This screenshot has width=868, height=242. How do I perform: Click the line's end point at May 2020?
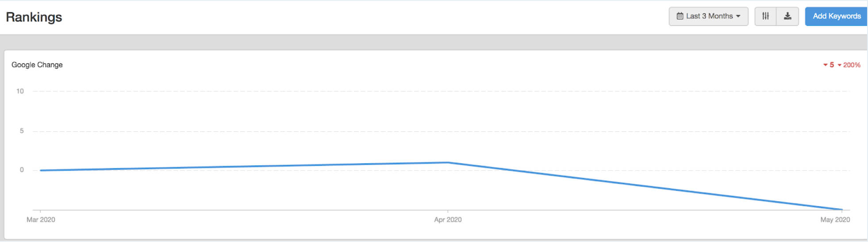pos(841,209)
